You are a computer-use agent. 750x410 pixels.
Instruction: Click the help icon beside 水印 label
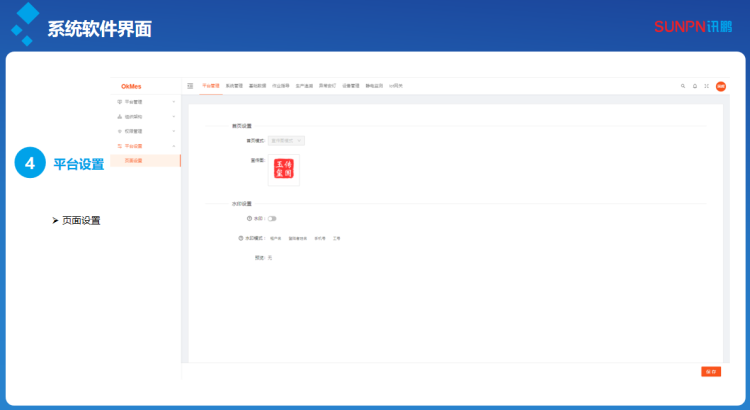pyautogui.click(x=249, y=218)
